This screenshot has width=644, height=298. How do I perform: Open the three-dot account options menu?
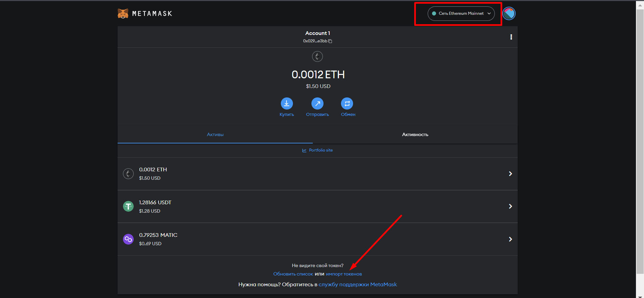(x=511, y=37)
